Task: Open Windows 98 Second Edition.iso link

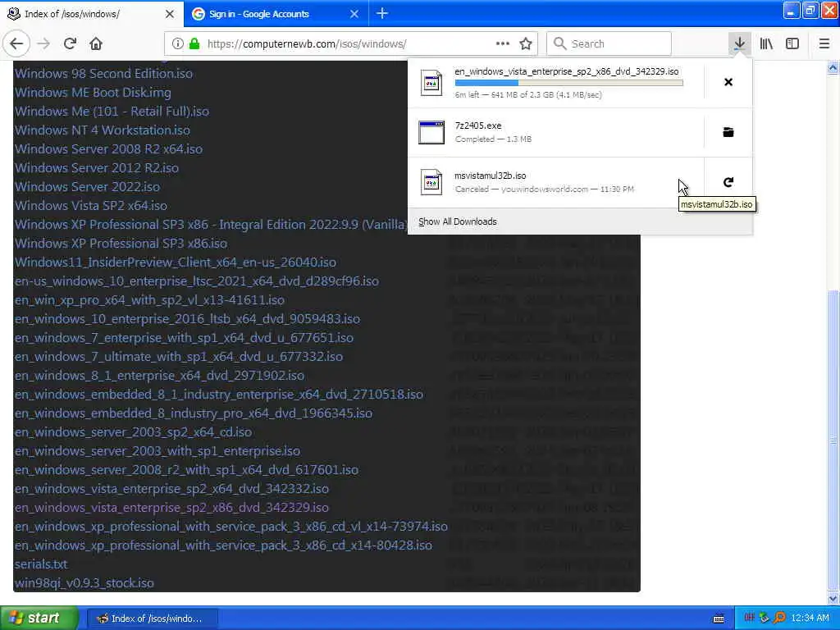Action: point(103,73)
